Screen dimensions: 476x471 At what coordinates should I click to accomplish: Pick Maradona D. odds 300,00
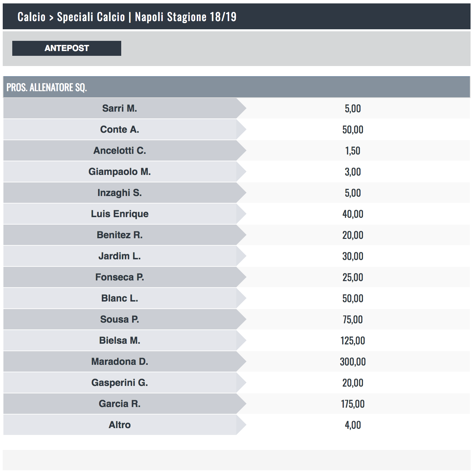point(353,362)
